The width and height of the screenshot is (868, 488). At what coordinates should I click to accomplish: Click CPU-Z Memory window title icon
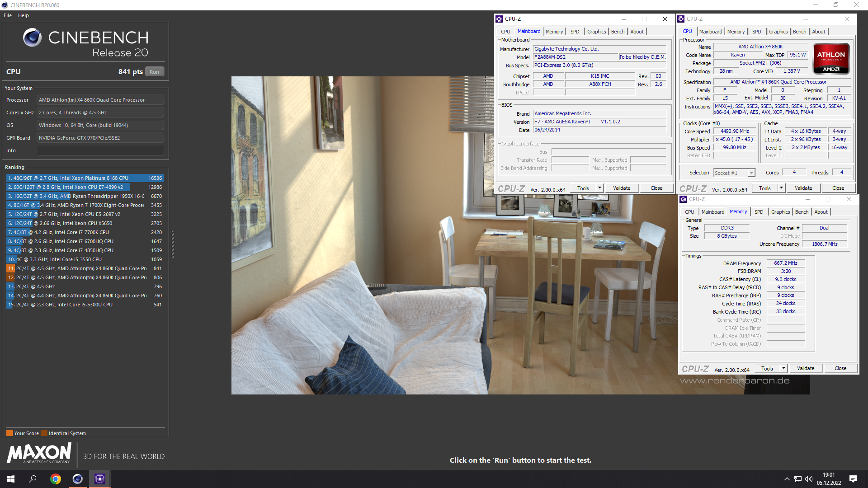(x=683, y=199)
